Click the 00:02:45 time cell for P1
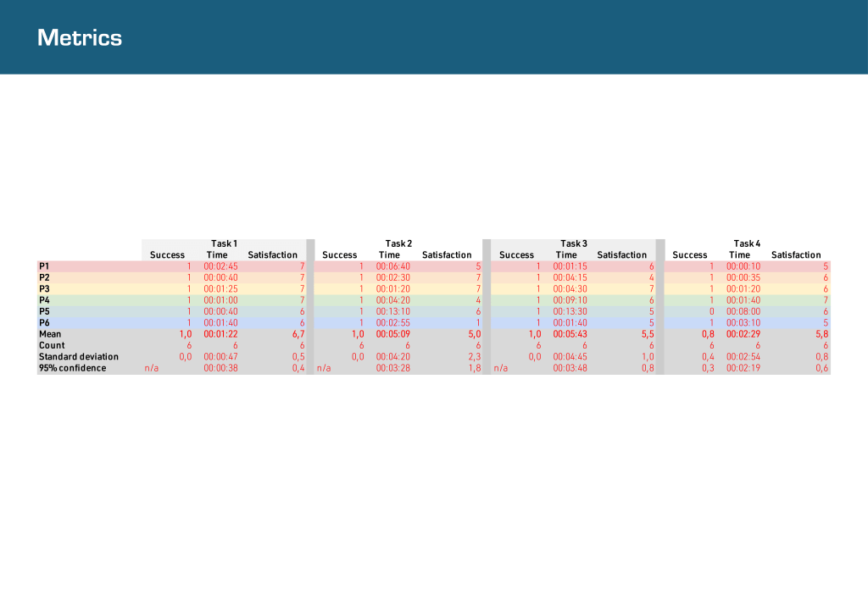This screenshot has width=868, height=614. pos(220,266)
